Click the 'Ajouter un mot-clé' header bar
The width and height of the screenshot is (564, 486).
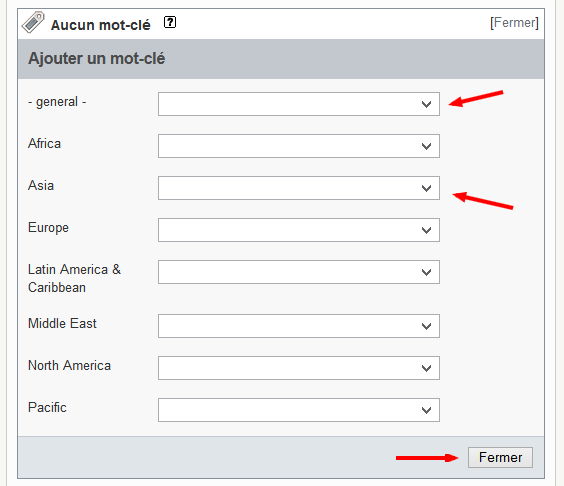(281, 59)
